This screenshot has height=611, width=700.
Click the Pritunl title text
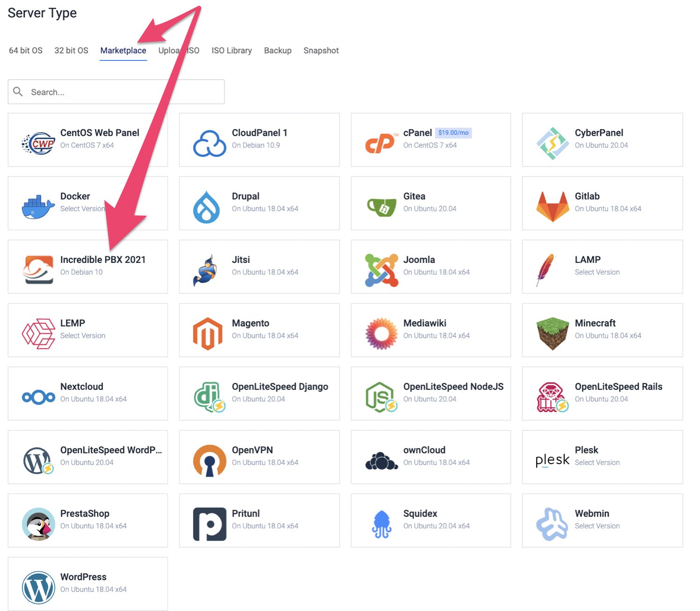coord(246,514)
